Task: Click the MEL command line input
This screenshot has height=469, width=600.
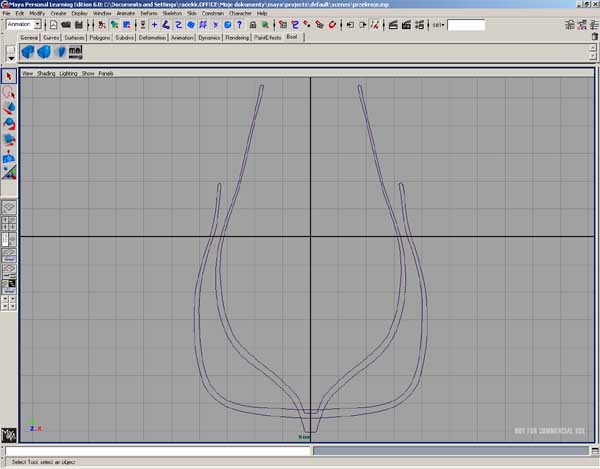Action: pos(158,451)
